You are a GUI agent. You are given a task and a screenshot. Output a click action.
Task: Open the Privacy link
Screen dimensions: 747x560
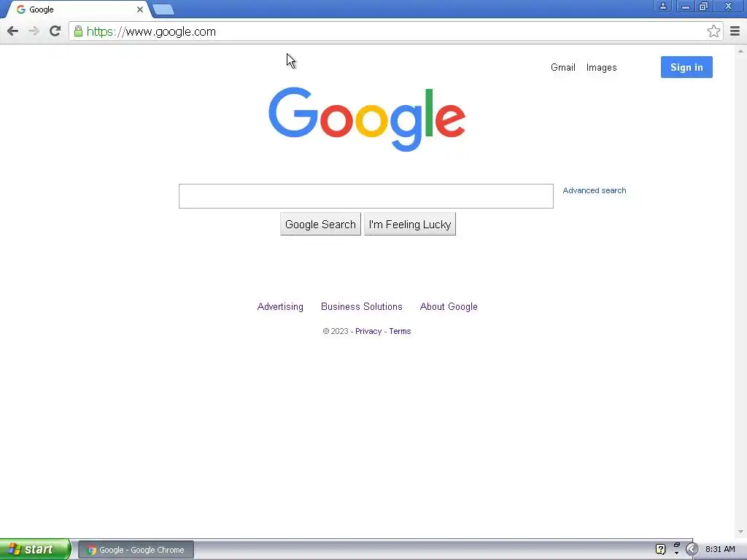[x=368, y=332]
